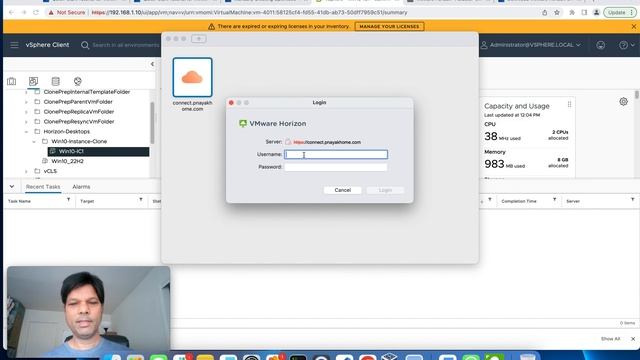Collapse the vSphere navigator side panel arrow
The width and height of the screenshot is (640, 360).
(x=152, y=64)
